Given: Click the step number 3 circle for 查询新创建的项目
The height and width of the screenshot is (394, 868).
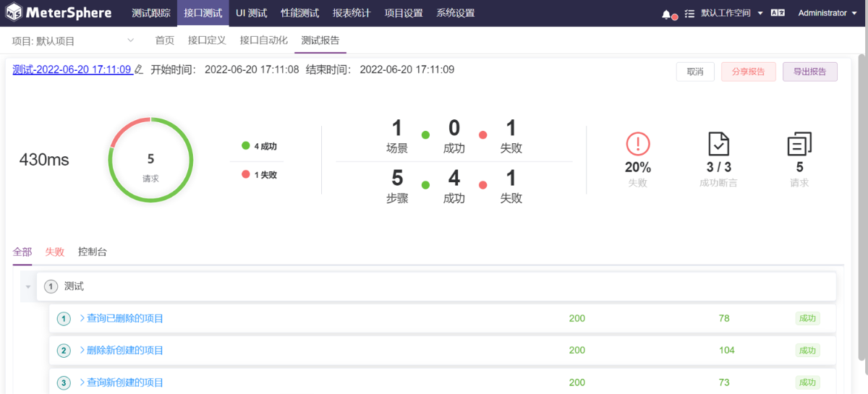Looking at the screenshot, I should coord(64,382).
